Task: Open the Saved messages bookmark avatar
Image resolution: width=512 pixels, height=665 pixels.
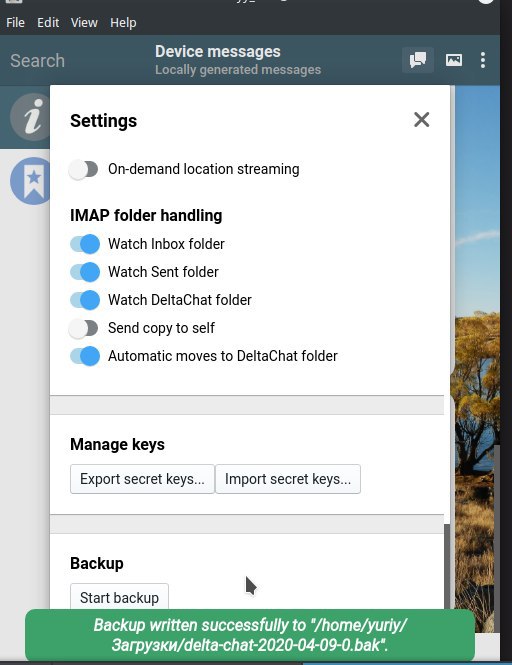Action: coord(30,181)
